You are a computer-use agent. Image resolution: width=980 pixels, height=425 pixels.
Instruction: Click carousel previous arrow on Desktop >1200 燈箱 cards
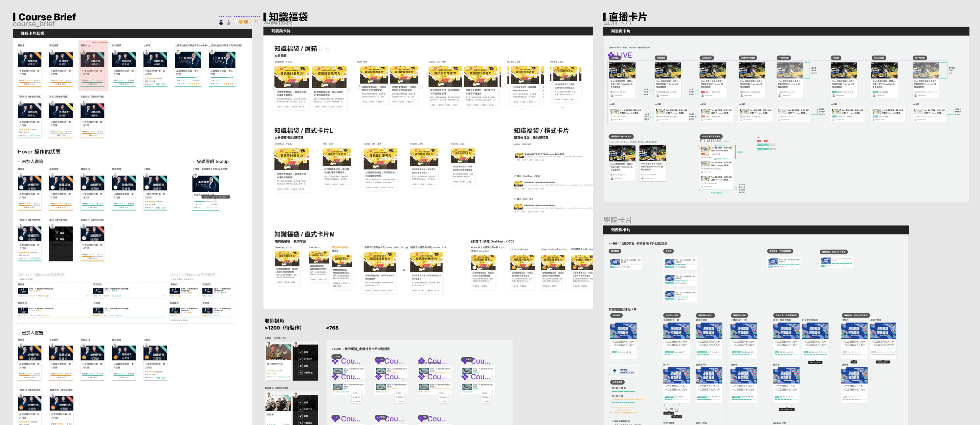click(x=274, y=88)
